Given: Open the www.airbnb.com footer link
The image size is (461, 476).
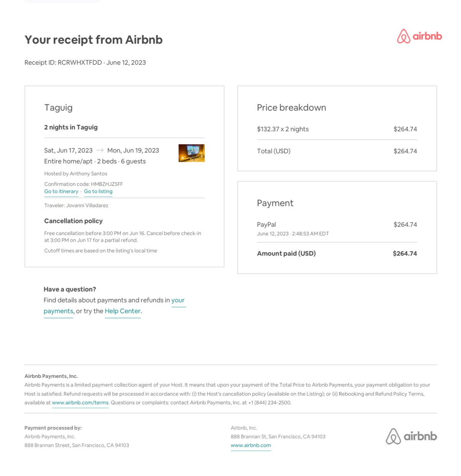Looking at the screenshot, I should [251, 445].
